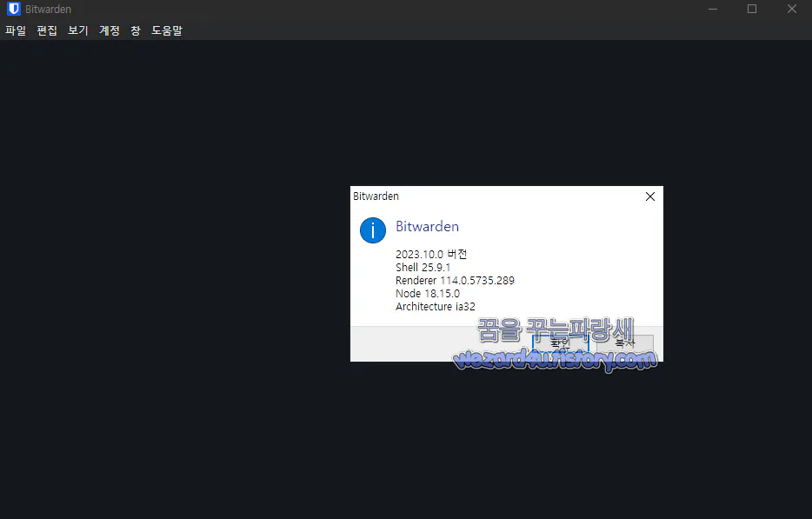
Task: Click the Bitwarden shield logo in title bar
Action: (13, 9)
